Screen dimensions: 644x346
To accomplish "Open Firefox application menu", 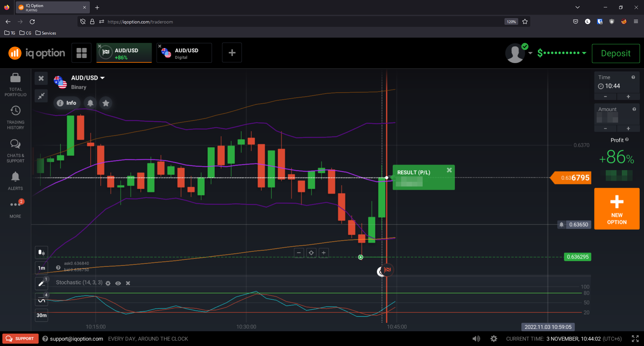I will pos(636,22).
